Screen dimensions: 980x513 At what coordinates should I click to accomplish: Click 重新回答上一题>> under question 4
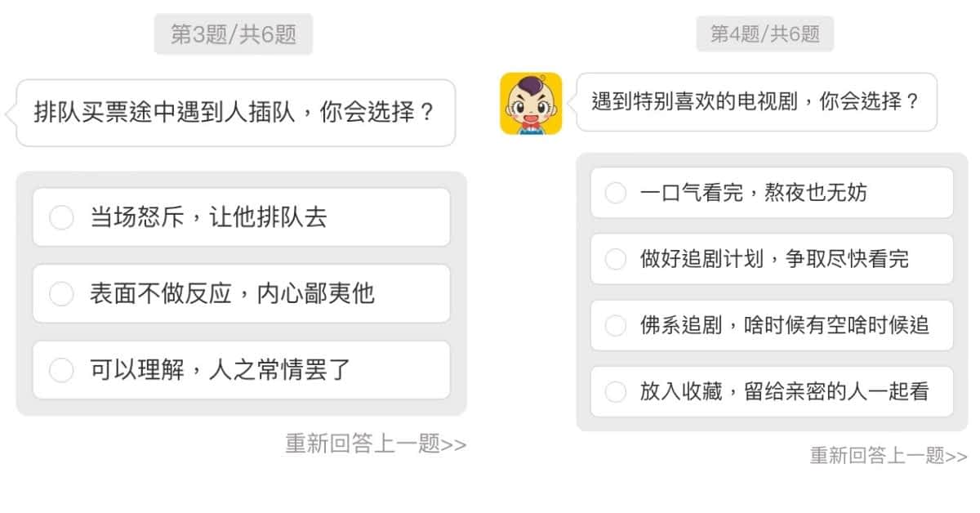[x=888, y=455]
